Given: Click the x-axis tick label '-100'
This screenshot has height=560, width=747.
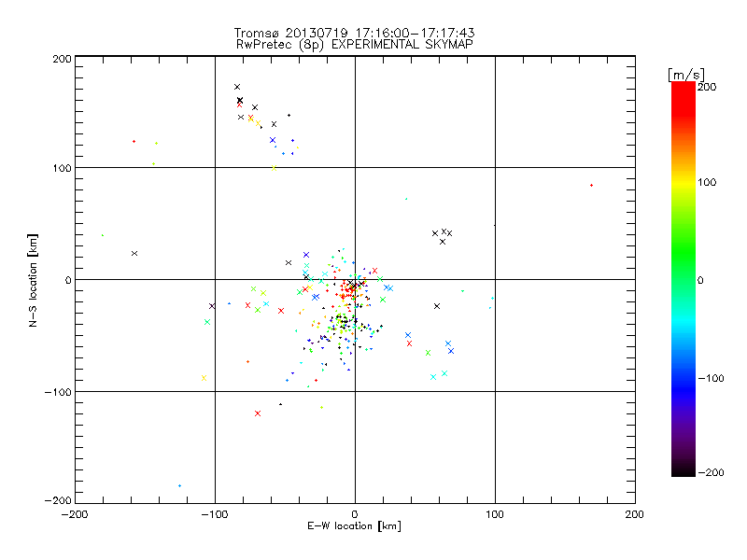Looking at the screenshot, I should coord(215,514).
